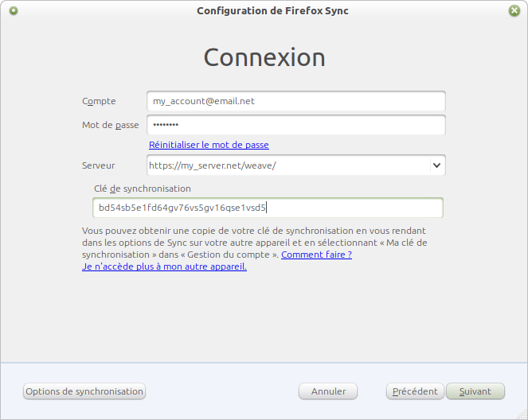Click Je n'accède plus à mon autre appareil

pyautogui.click(x=164, y=266)
